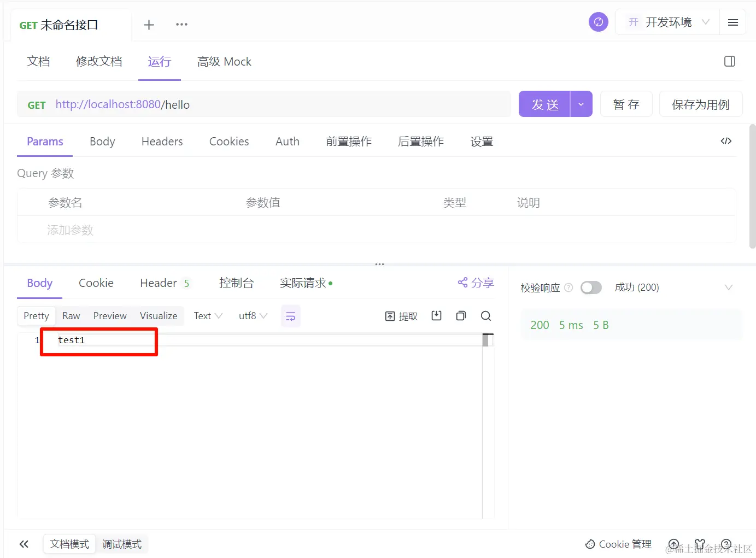Click response editor vertical scrollbar thumb

485,340
